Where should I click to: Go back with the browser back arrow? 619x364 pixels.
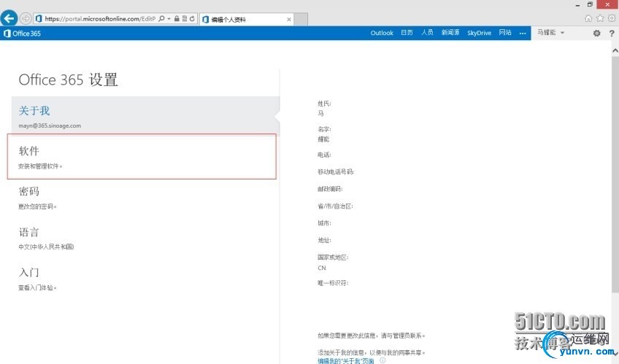point(9,18)
